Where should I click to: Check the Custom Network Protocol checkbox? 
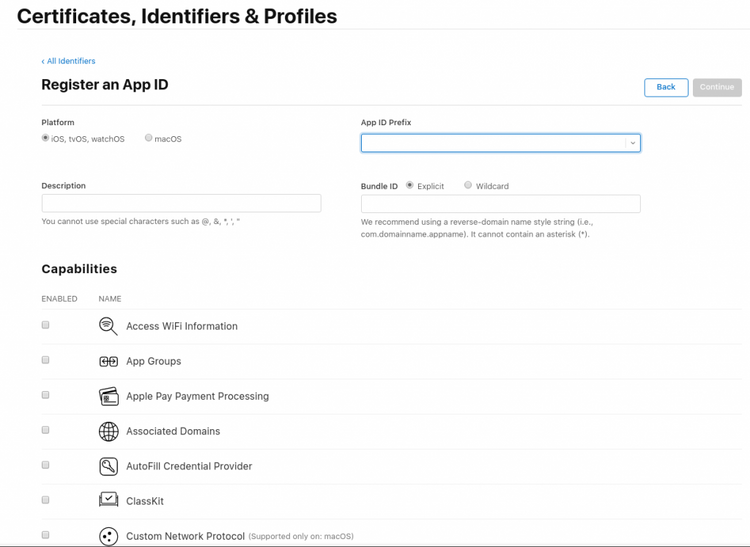pos(45,535)
